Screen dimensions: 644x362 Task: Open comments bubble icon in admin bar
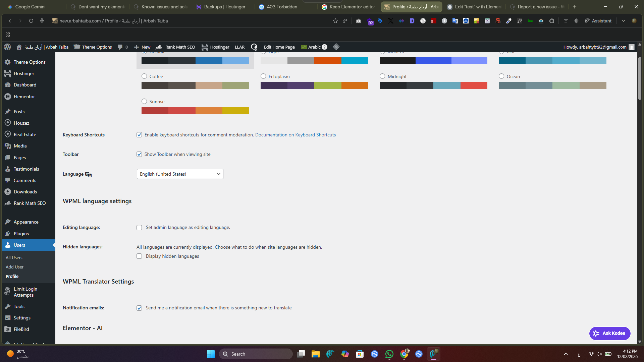click(120, 47)
